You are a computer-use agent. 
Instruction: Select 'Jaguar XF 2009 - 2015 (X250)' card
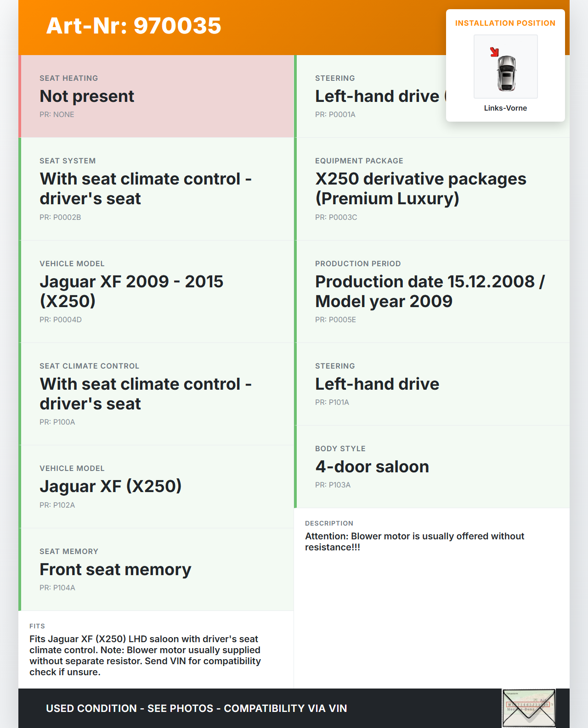[157, 291]
